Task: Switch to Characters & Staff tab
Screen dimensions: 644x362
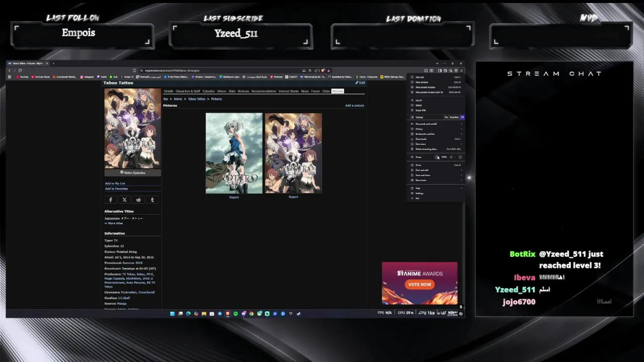Action: (188, 91)
